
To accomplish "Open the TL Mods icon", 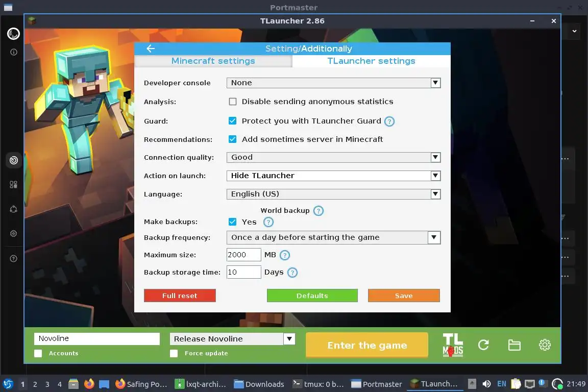I will [453, 345].
